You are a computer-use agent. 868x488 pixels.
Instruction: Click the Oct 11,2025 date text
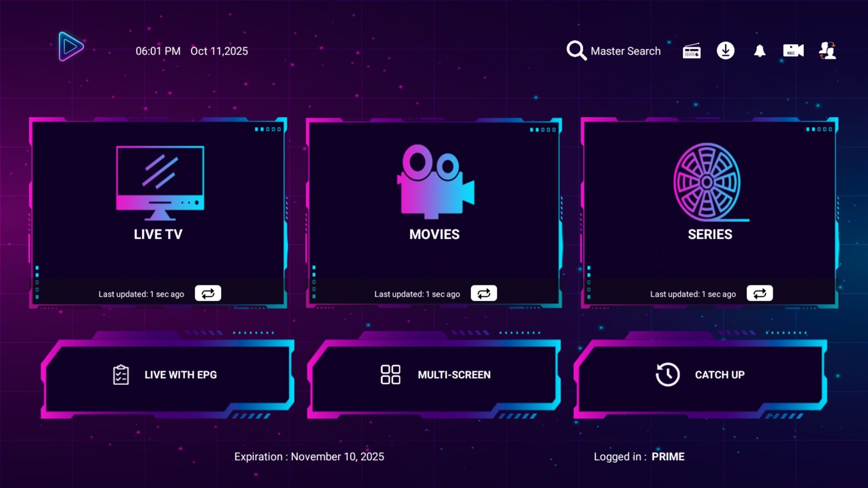click(x=219, y=51)
